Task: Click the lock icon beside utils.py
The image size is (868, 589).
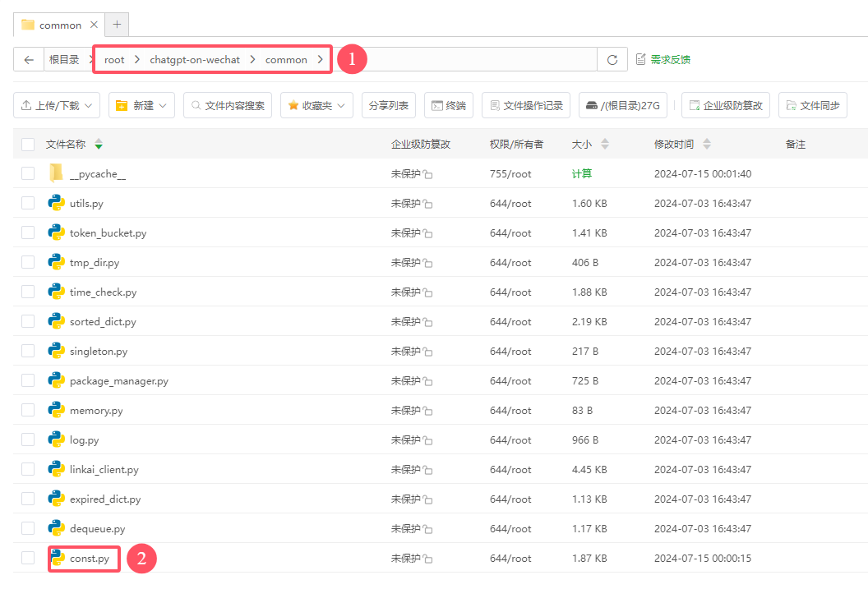Action: 428,204
